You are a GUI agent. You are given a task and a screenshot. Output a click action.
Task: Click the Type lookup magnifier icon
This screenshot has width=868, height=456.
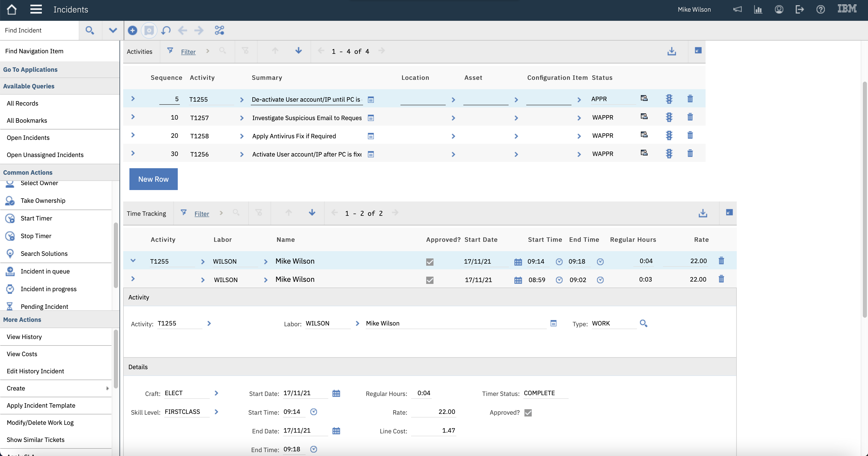643,324
